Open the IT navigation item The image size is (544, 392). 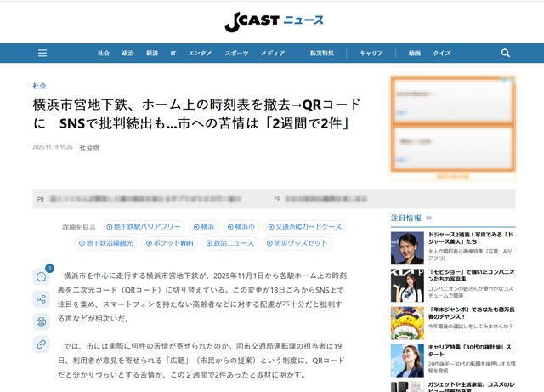[x=173, y=53]
